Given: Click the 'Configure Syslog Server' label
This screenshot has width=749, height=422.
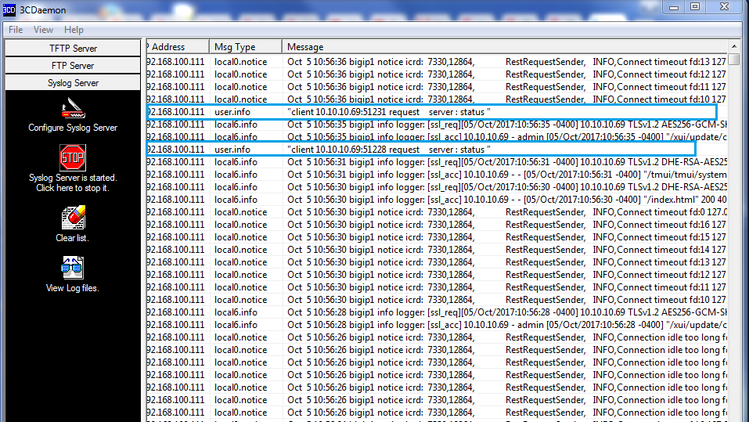Looking at the screenshot, I should (73, 128).
